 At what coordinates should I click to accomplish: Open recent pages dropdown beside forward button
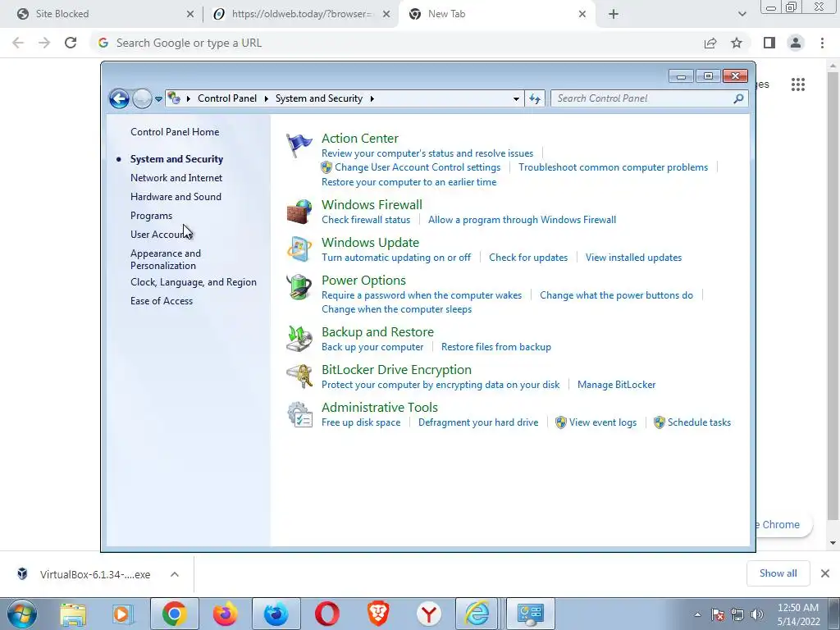158,98
